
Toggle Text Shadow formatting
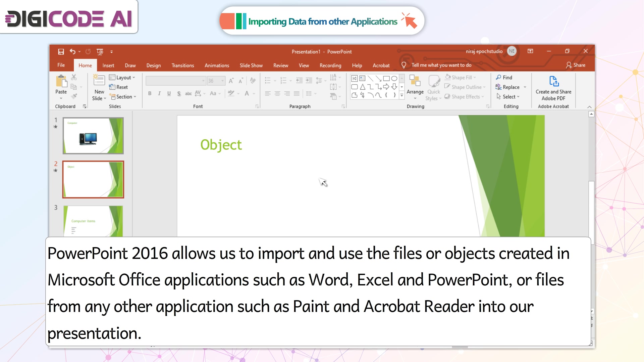179,93
